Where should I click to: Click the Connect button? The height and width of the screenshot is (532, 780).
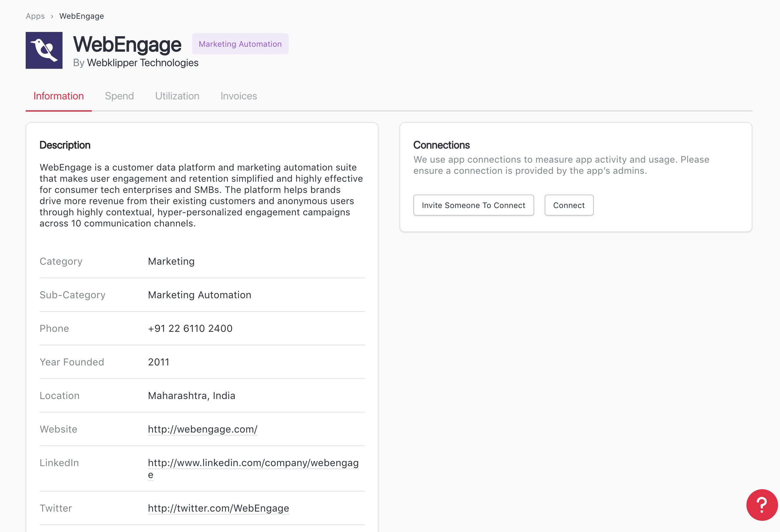click(569, 205)
